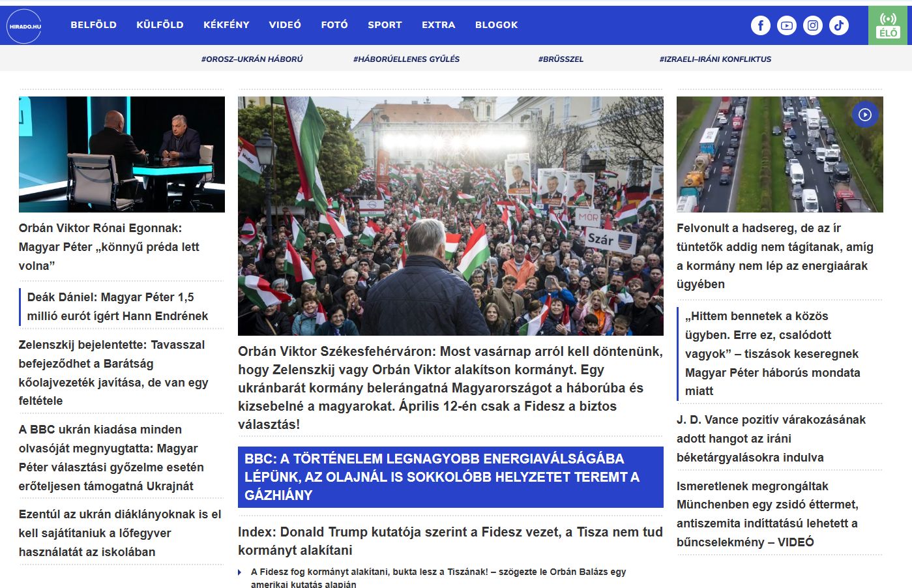Open the YouTube channel icon
This screenshot has height=588, width=912.
point(786,25)
